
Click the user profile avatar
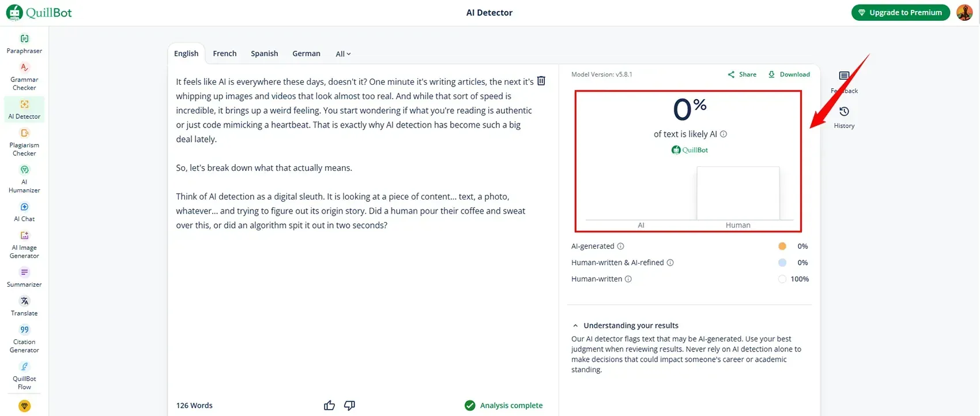click(x=964, y=12)
